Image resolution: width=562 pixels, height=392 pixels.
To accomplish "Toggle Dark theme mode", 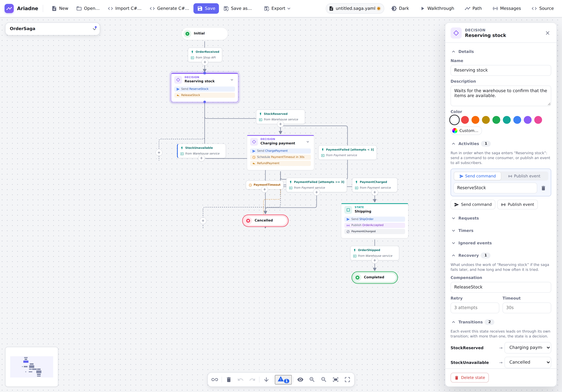I will point(400,8).
